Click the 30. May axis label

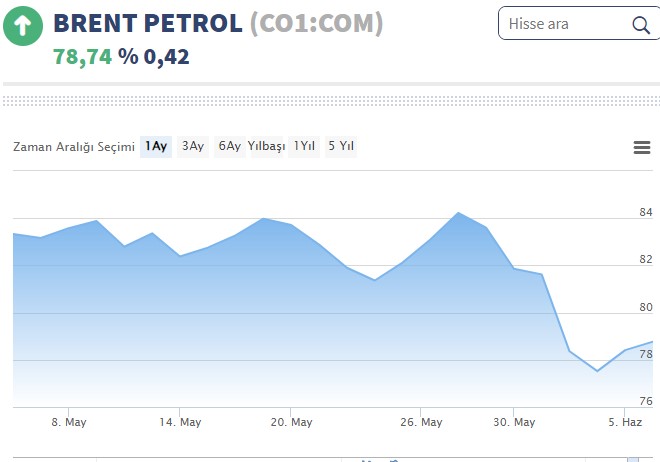(514, 422)
